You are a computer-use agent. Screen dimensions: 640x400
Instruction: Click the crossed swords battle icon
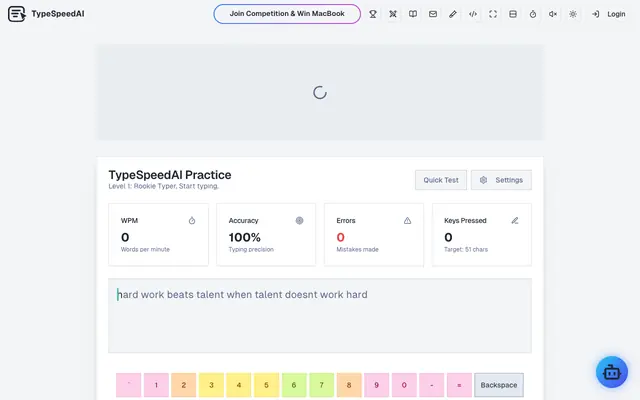coord(393,14)
